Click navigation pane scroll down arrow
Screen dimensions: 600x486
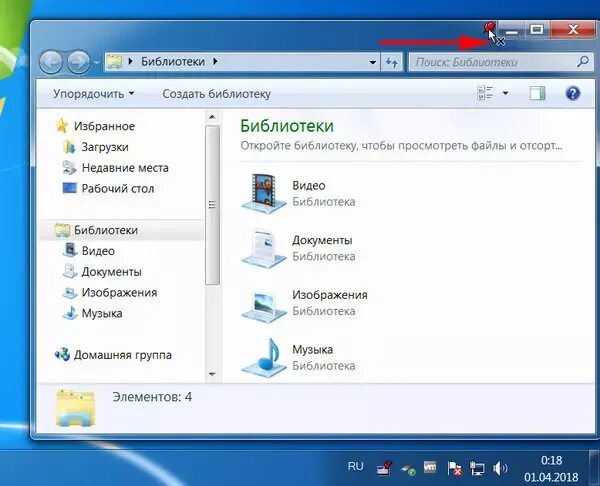coord(212,374)
